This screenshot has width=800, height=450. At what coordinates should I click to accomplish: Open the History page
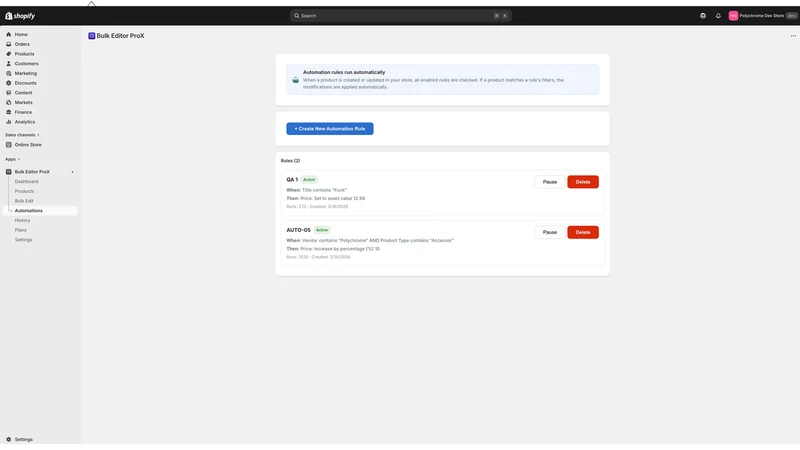point(22,220)
